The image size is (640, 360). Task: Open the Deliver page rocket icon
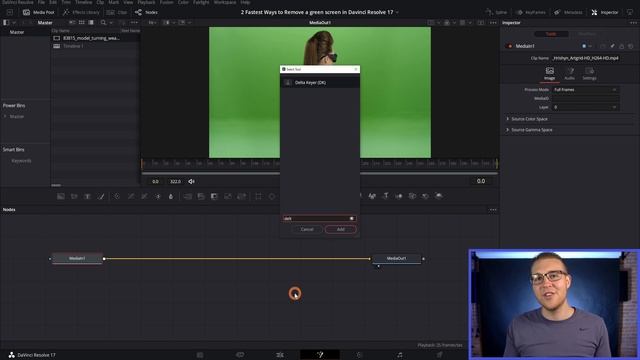(x=440, y=355)
